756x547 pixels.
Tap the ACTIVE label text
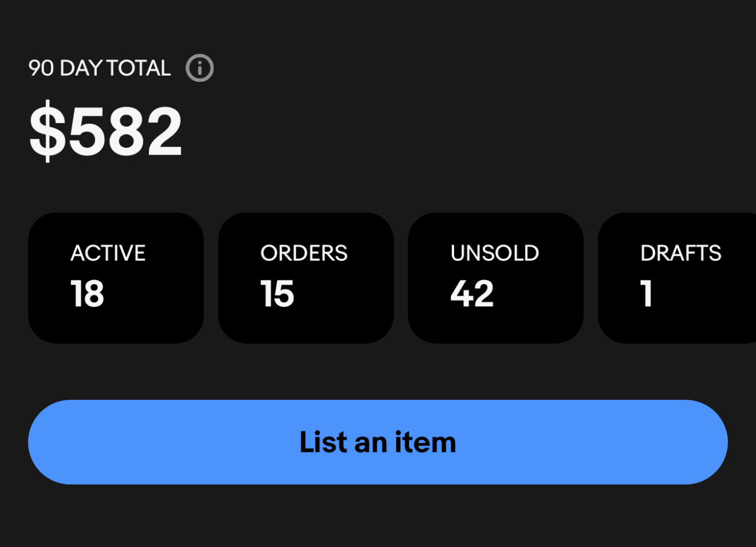pyautogui.click(x=108, y=253)
